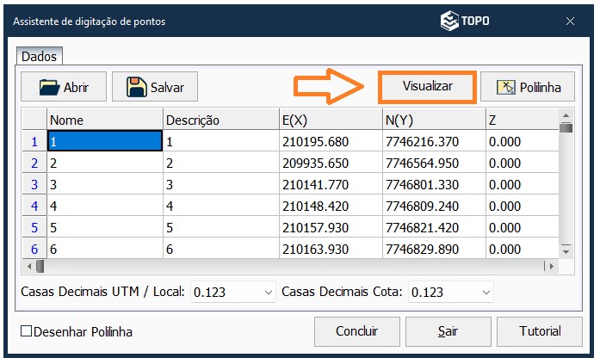Click the Abrir folder icon button
The width and height of the screenshot is (600, 364).
coord(63,87)
